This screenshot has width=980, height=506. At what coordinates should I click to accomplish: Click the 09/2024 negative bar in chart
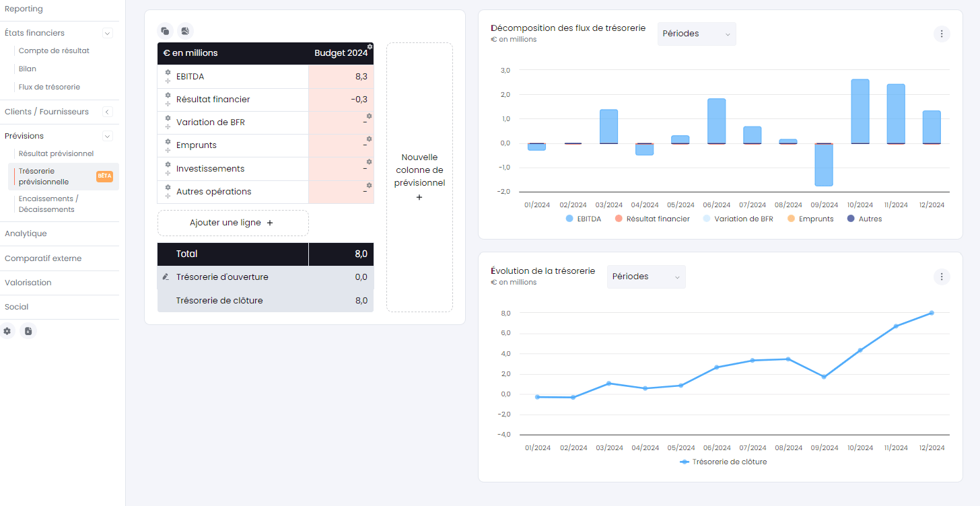point(824,165)
